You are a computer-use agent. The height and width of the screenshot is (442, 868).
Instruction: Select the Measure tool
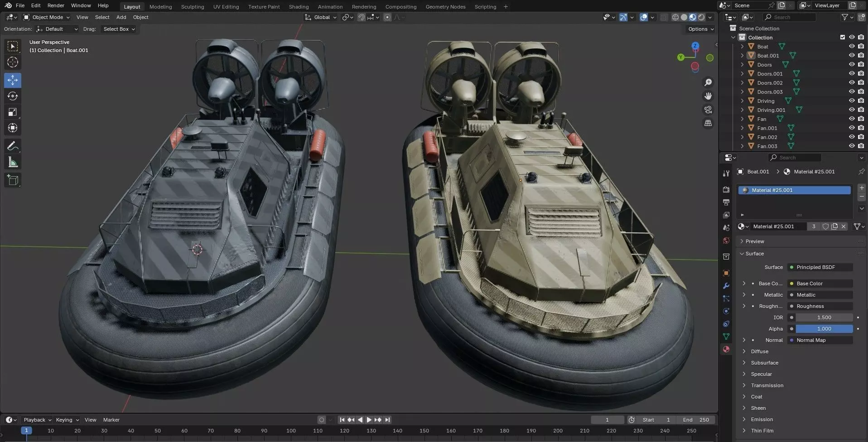tap(13, 162)
